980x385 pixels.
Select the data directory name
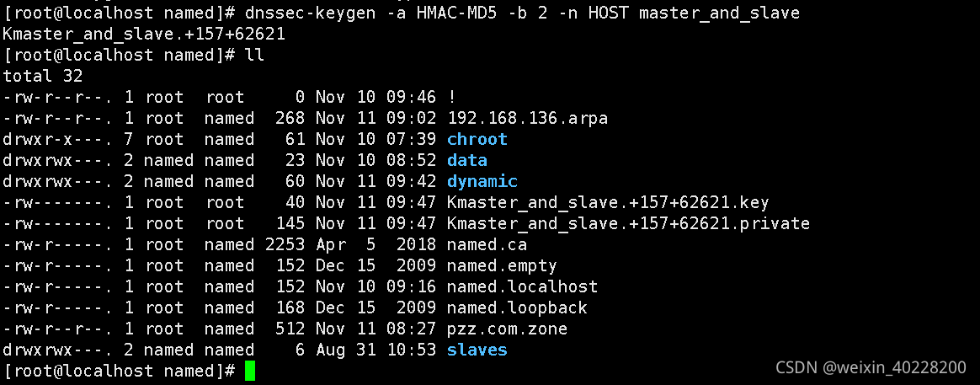(x=467, y=160)
